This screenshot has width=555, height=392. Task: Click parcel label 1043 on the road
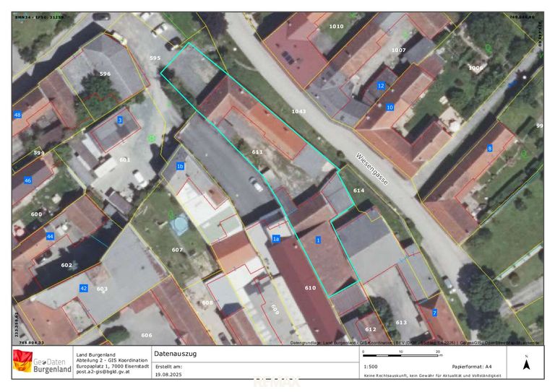(298, 111)
